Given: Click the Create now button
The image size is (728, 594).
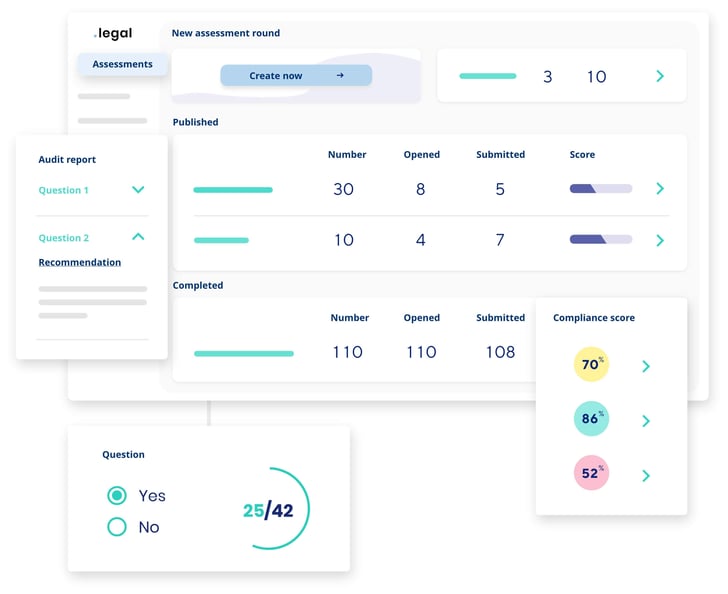Looking at the screenshot, I should pyautogui.click(x=296, y=75).
